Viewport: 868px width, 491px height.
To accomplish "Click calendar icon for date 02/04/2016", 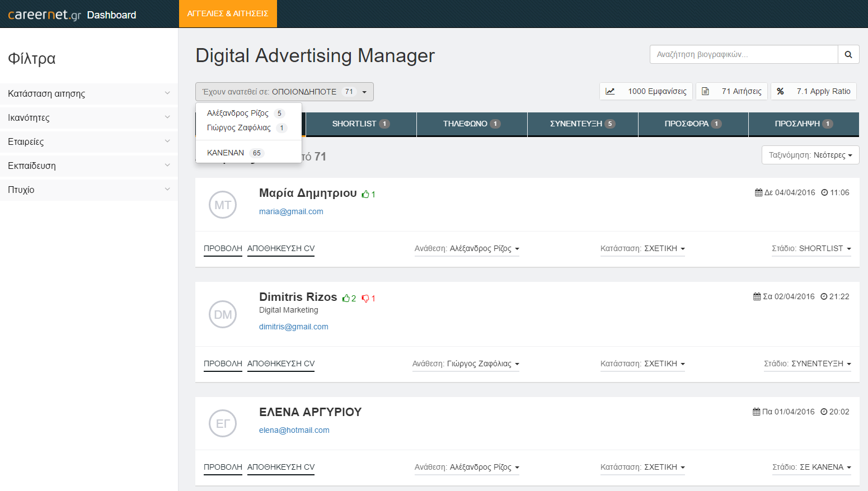I will click(757, 296).
